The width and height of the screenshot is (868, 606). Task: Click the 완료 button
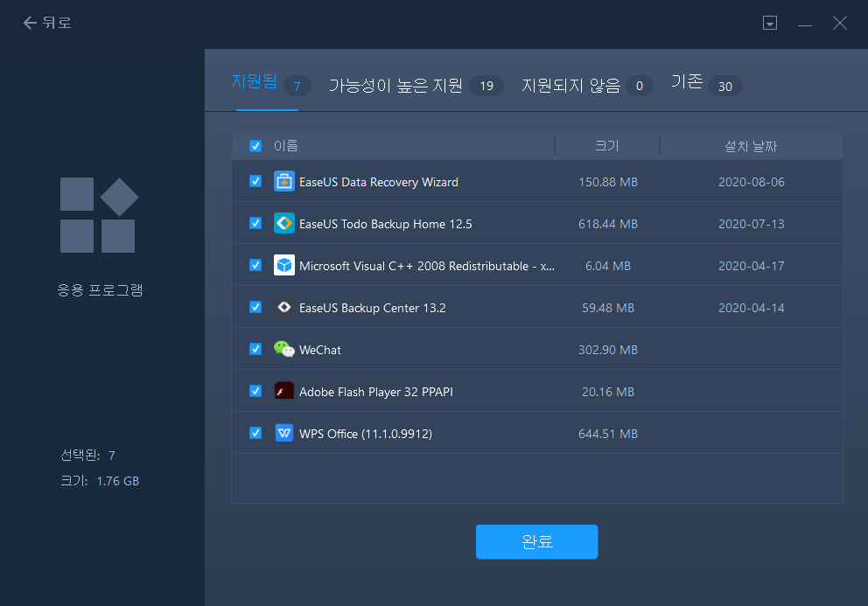pos(536,541)
